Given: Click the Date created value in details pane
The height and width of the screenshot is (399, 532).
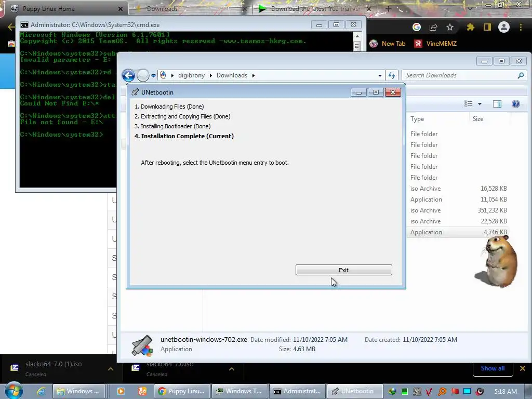Looking at the screenshot, I should (x=430, y=340).
